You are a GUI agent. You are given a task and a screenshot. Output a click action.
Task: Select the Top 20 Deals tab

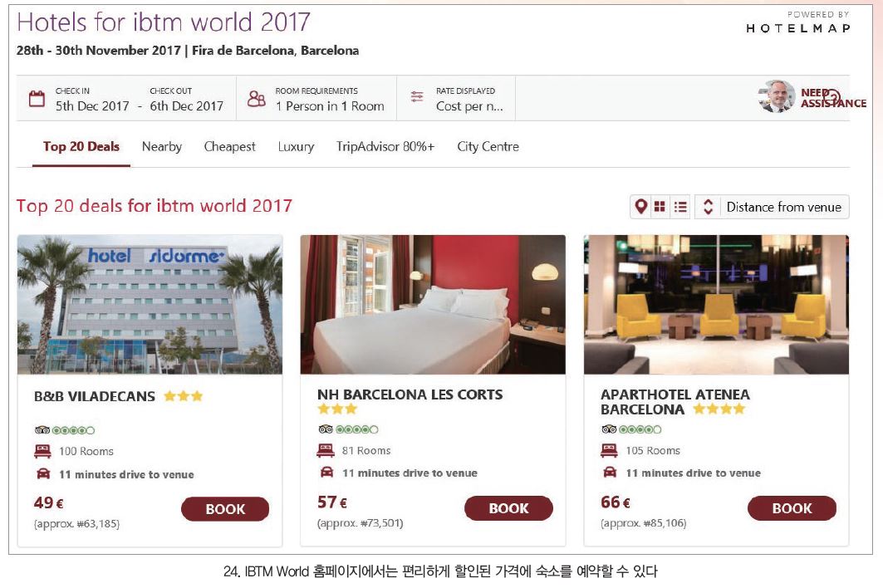(x=81, y=146)
